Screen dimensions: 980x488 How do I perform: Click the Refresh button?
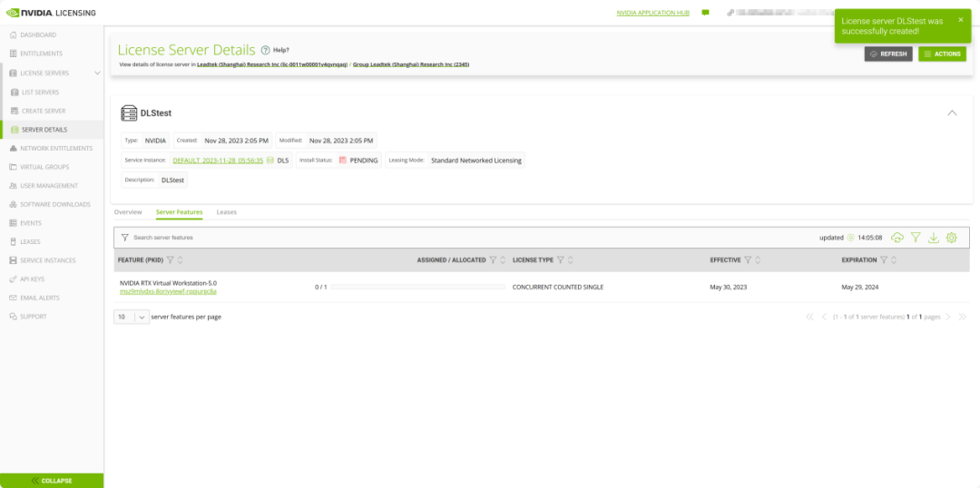coord(888,54)
